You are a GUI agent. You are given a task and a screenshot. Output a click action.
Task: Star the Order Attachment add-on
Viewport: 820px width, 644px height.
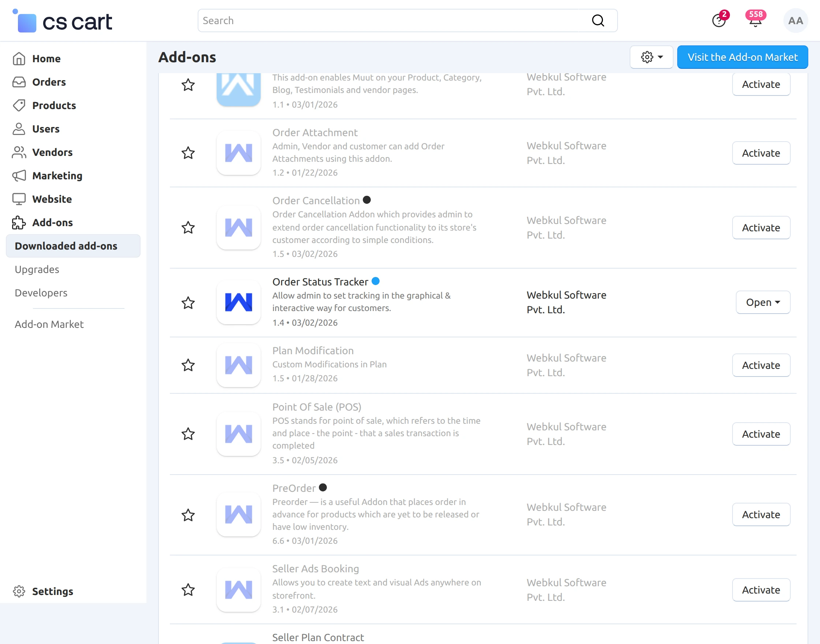[x=188, y=153]
